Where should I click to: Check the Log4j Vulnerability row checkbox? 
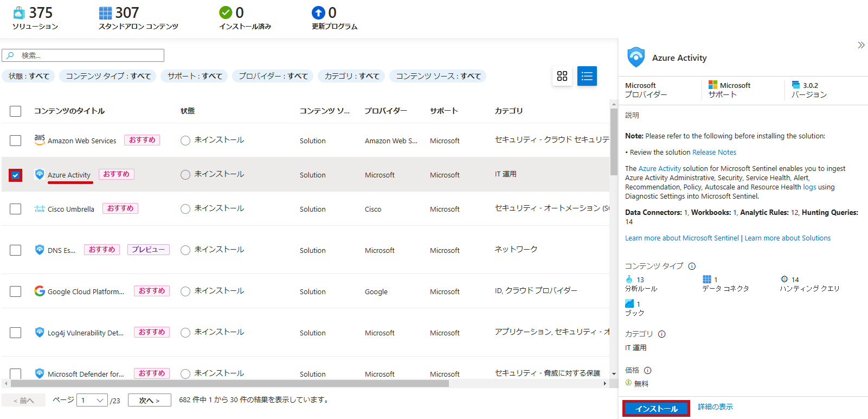tap(15, 333)
